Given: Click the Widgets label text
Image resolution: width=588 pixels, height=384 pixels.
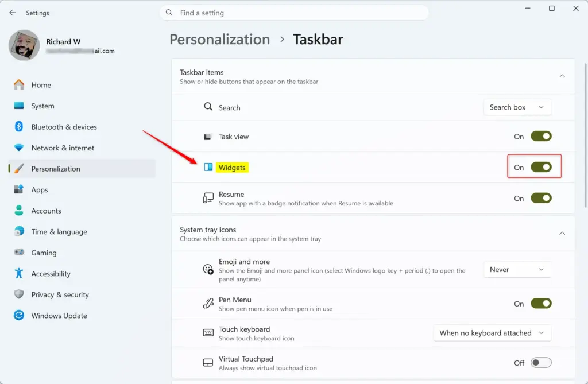Looking at the screenshot, I should (x=232, y=168).
